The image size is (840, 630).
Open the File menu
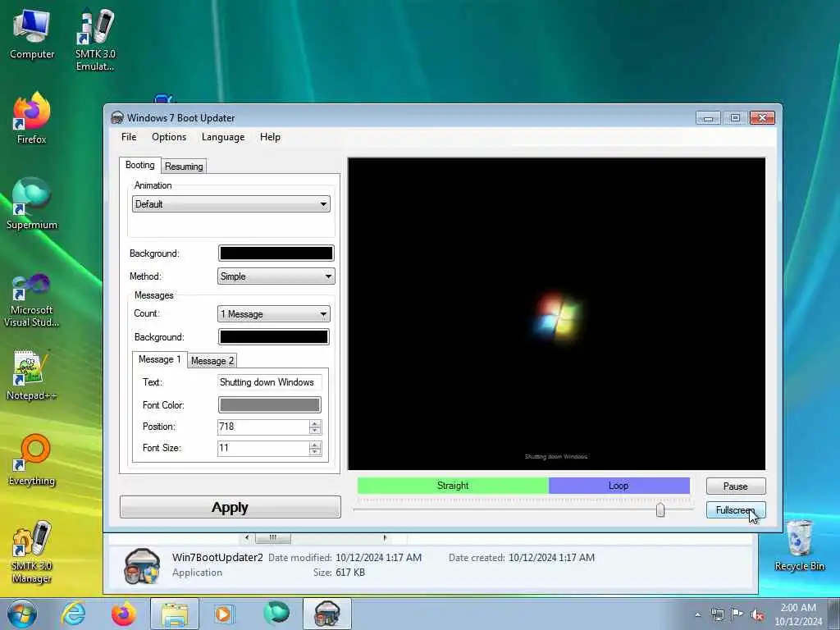[129, 137]
